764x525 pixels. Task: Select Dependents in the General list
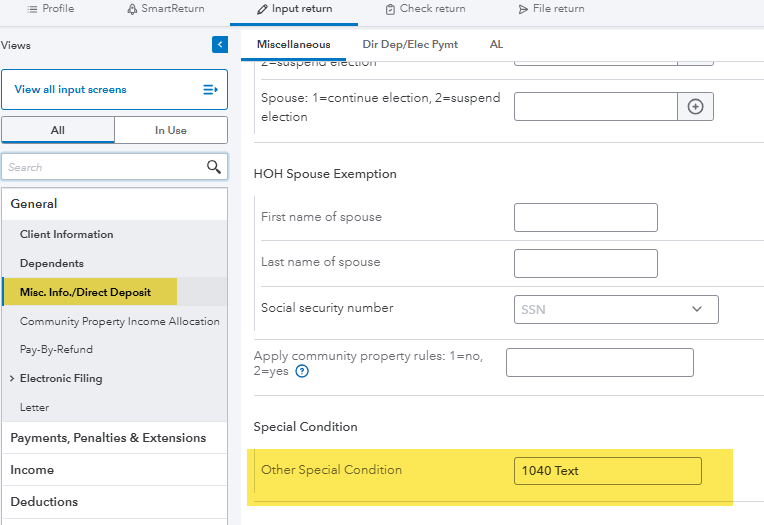click(x=52, y=263)
